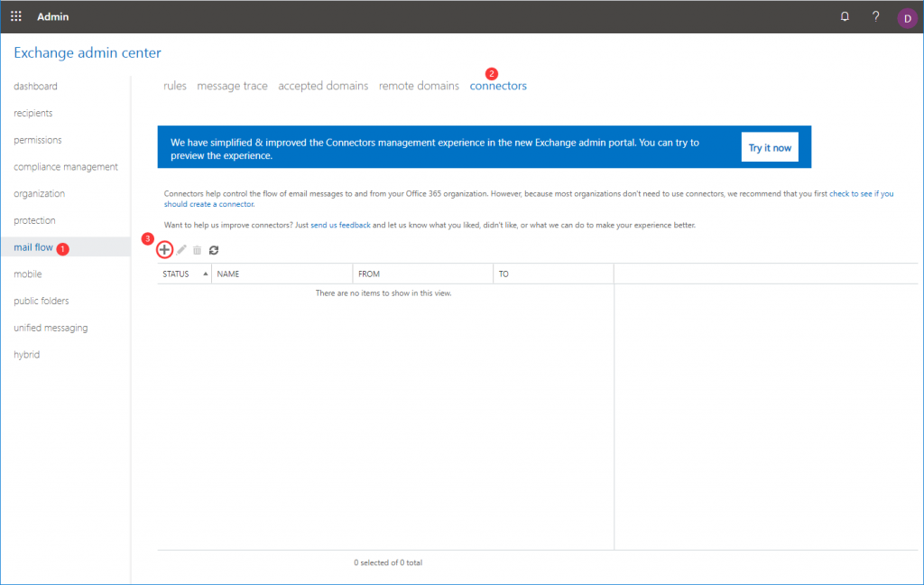This screenshot has height=585, width=924.
Task: Click the '0 selected of 0 total' text
Action: tap(388, 562)
